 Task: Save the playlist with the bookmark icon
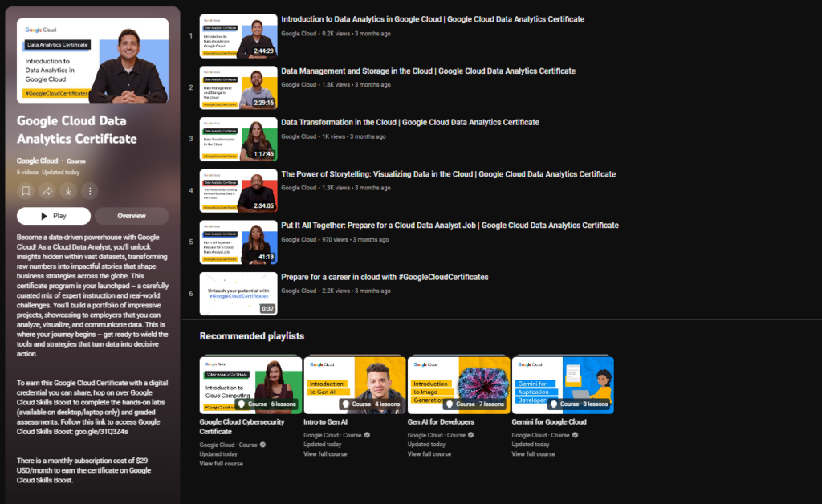coord(26,191)
